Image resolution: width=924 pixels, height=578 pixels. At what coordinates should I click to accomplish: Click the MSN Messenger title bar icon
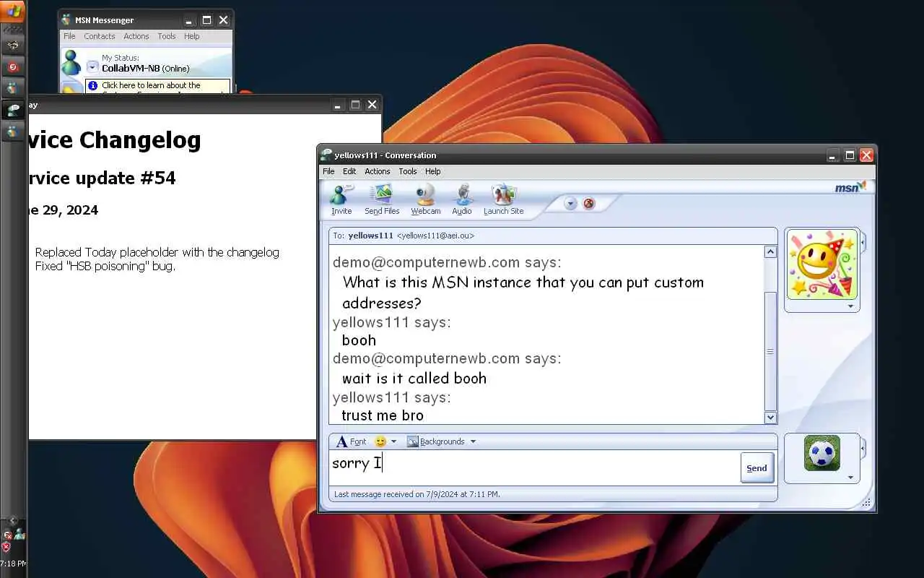(66, 20)
